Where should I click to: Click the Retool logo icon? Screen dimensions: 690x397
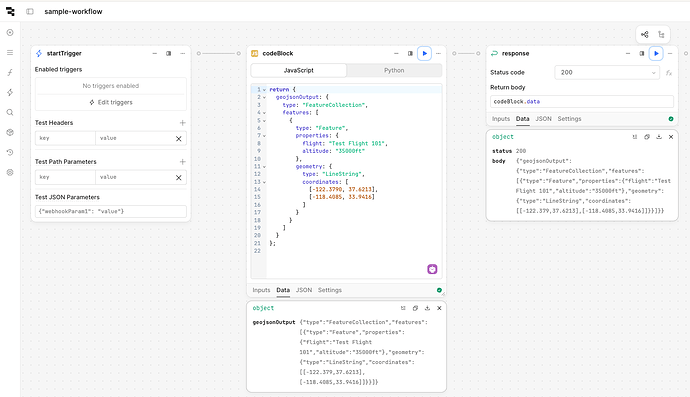point(10,11)
